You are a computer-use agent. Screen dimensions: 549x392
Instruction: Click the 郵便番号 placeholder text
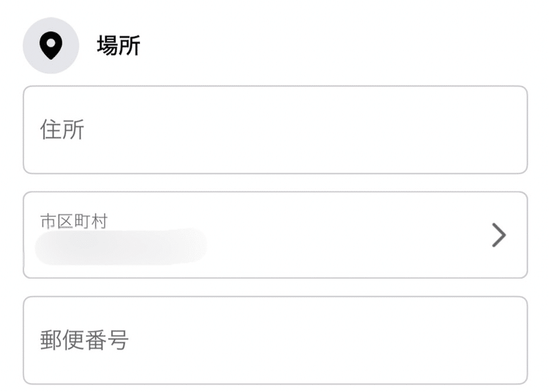[84, 340]
